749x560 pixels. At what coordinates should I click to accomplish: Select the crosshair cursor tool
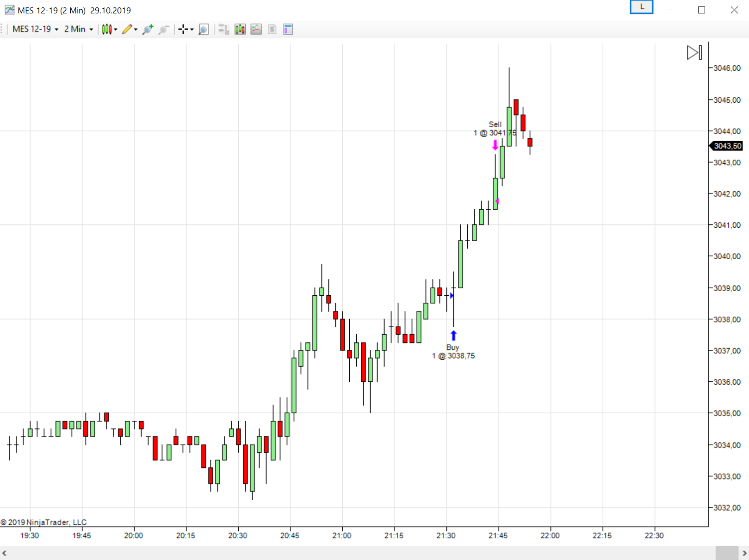(183, 30)
